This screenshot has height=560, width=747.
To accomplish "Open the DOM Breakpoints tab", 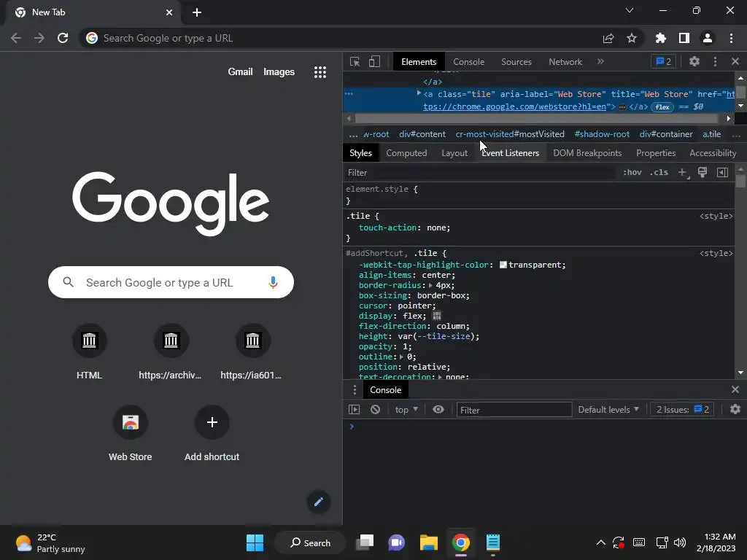I will tap(587, 153).
